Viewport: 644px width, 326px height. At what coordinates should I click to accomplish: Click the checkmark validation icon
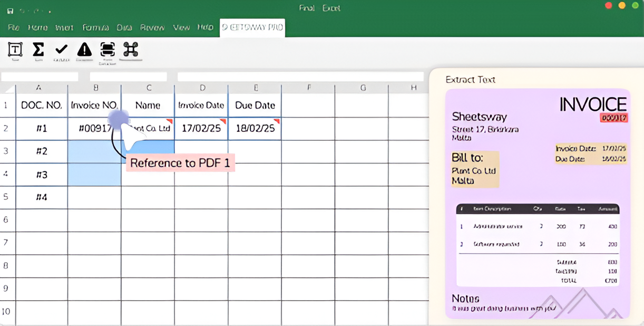[x=61, y=50]
